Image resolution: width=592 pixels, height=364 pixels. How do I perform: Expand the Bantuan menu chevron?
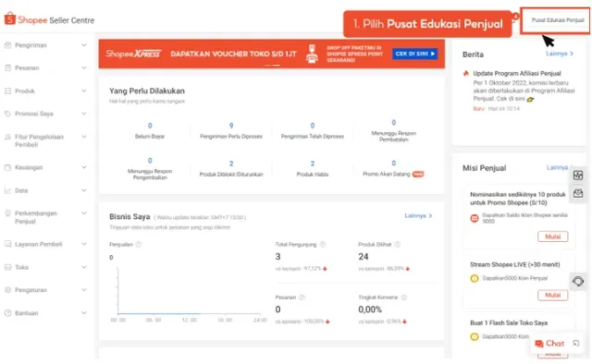(84, 312)
